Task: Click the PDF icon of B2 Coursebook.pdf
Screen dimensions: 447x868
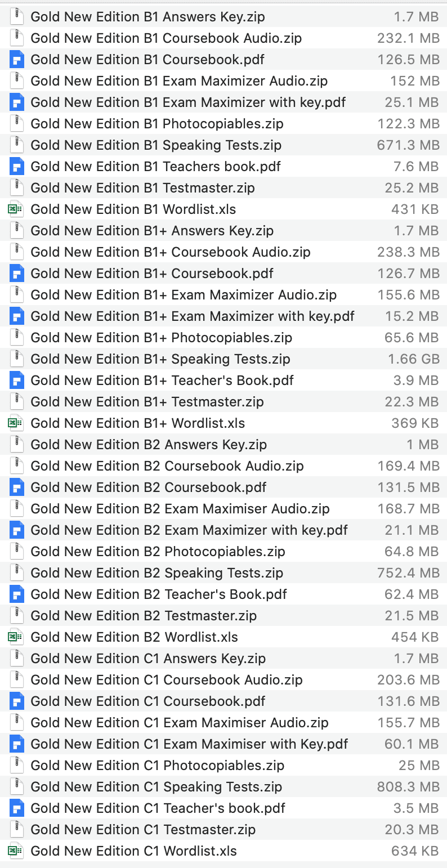Action: coord(17,487)
